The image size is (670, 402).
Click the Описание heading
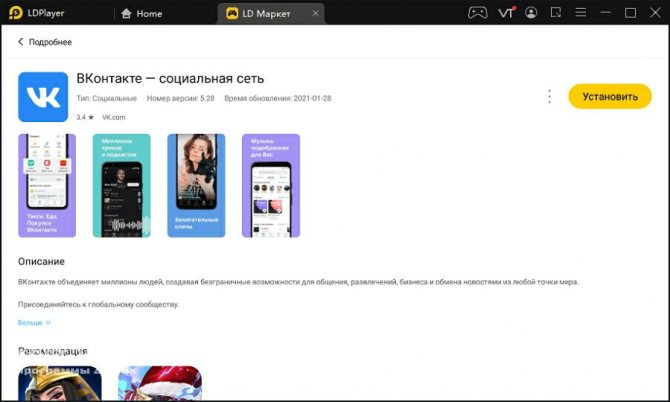coord(41,261)
